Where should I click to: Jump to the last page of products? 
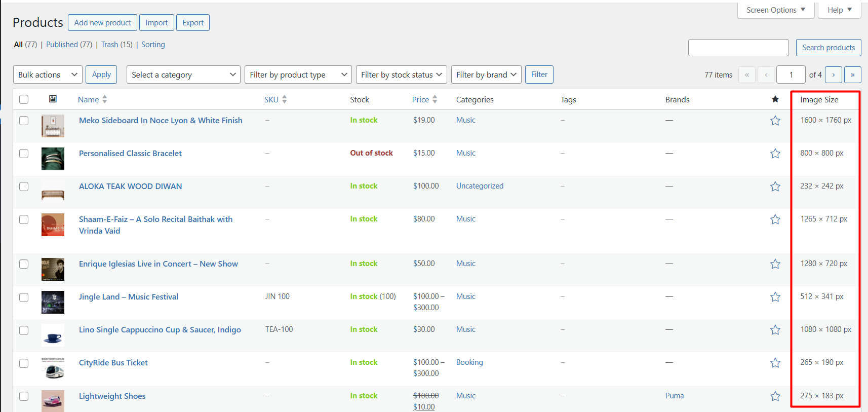click(x=852, y=75)
